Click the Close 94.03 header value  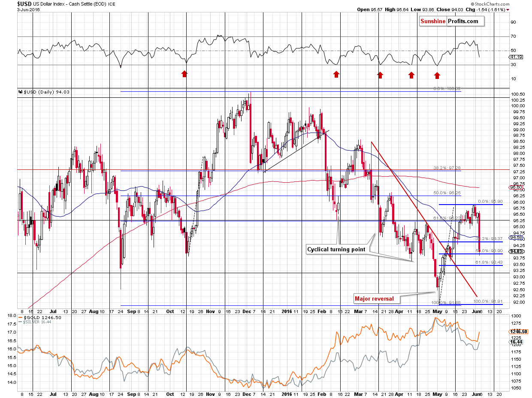click(x=451, y=9)
